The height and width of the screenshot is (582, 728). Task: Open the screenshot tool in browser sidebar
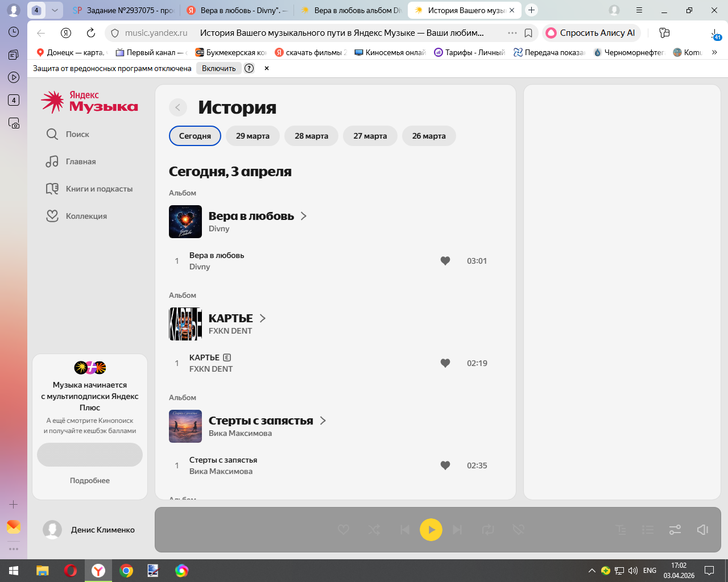pos(14,123)
